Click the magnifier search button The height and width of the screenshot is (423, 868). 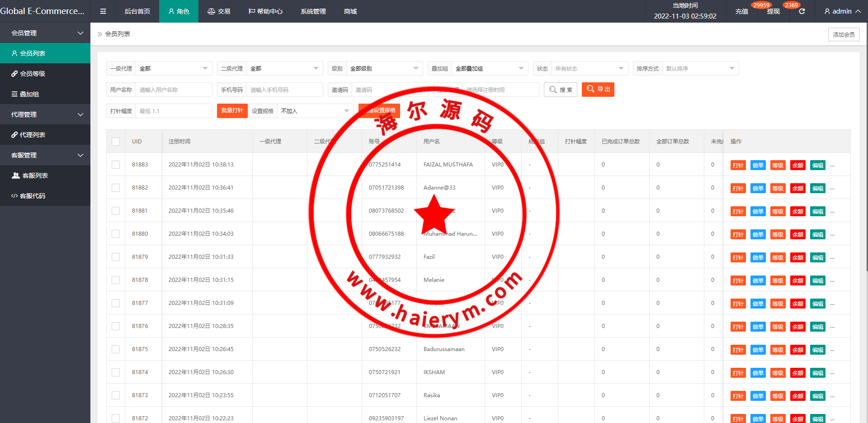pyautogui.click(x=560, y=90)
